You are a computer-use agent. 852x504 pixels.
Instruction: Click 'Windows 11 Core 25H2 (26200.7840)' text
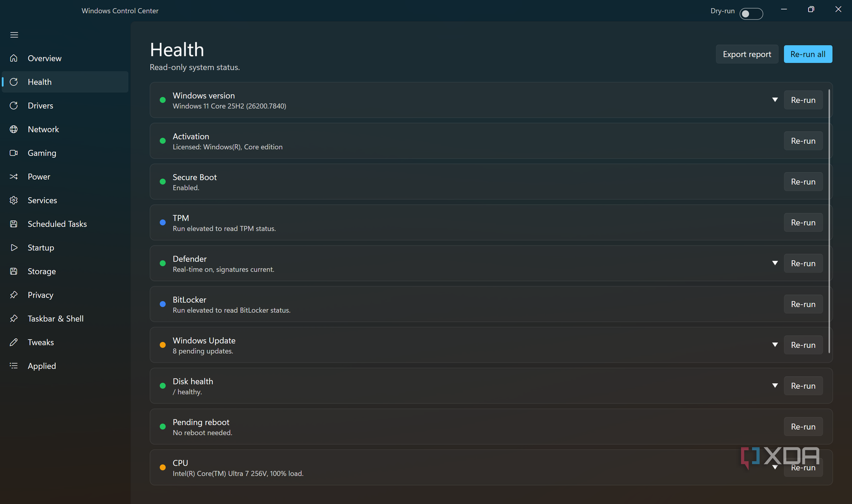pyautogui.click(x=229, y=106)
